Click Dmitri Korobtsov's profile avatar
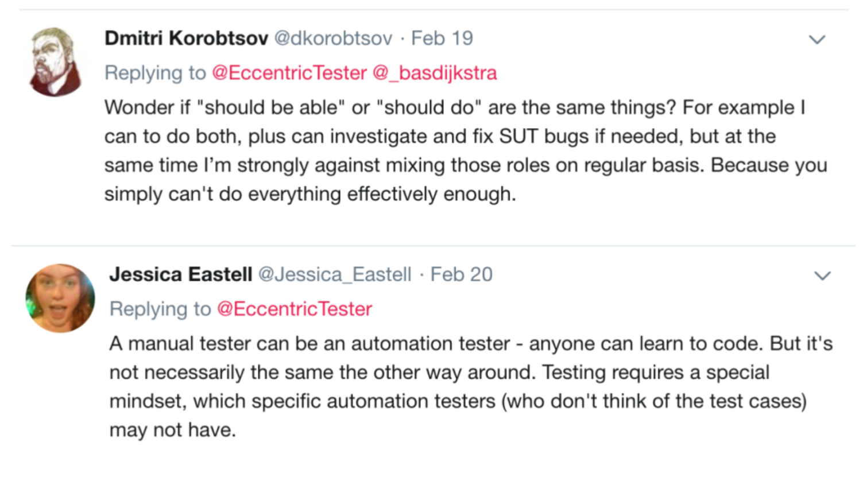Screen dimensions: 859x504 click(55, 61)
